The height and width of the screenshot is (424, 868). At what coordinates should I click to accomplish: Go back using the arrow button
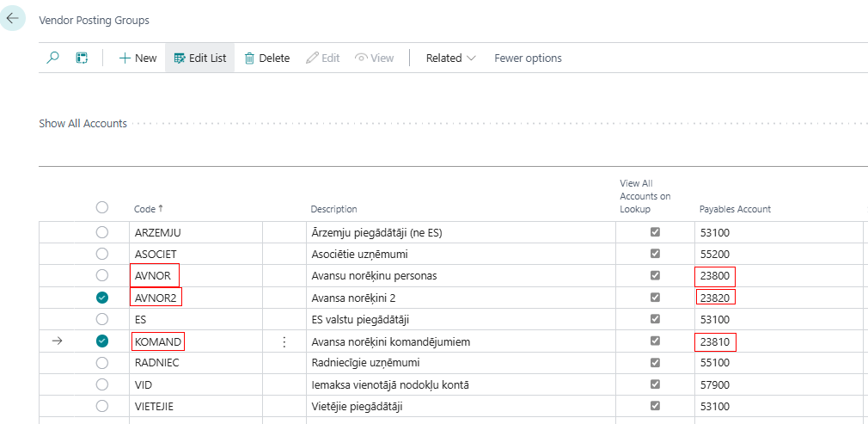click(x=12, y=18)
